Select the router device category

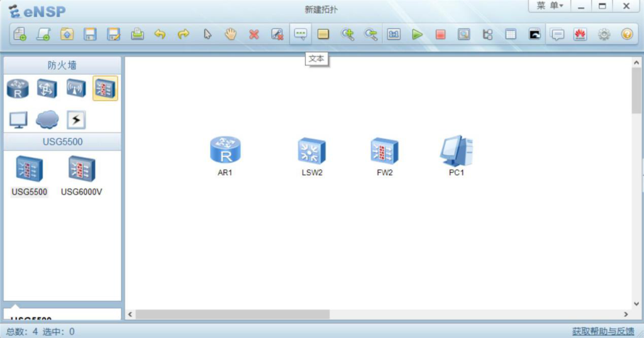click(x=18, y=88)
